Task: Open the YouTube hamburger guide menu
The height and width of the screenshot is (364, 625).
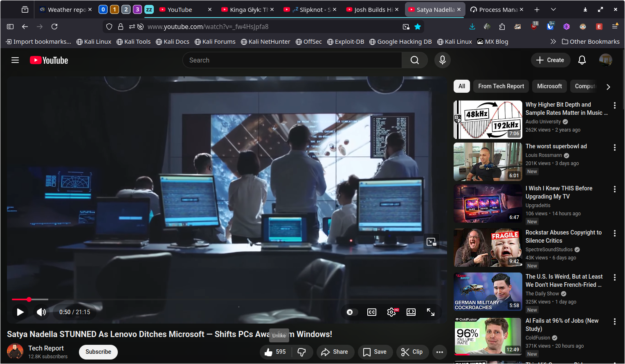Action: click(x=15, y=60)
